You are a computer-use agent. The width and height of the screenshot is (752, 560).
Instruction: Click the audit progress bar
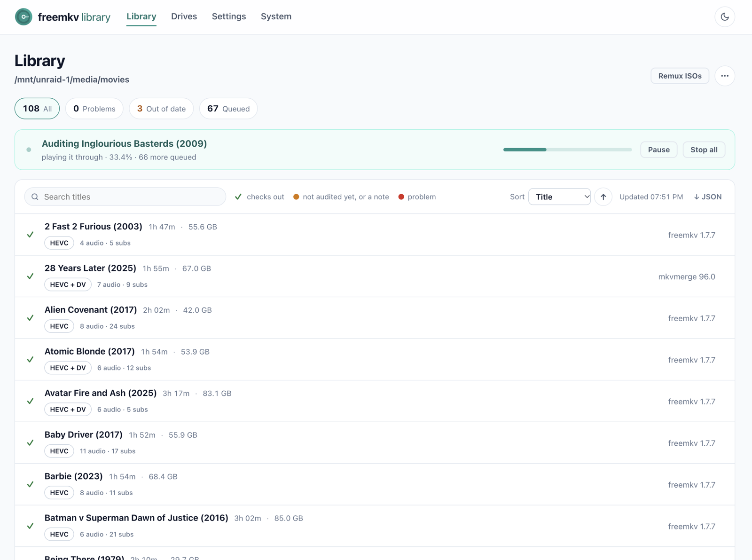567,150
